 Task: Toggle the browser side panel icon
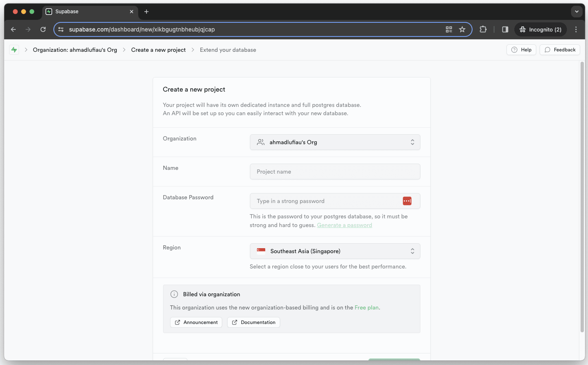pos(505,29)
